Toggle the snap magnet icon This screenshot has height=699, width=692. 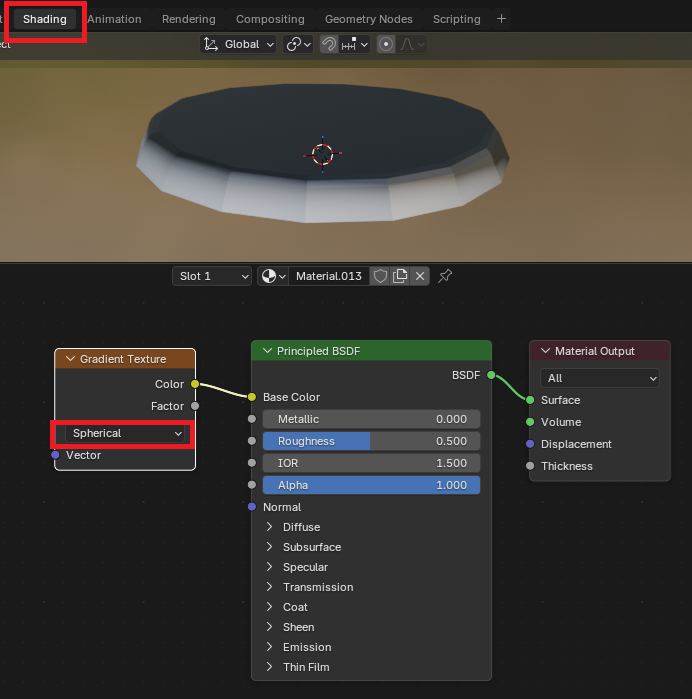point(329,44)
